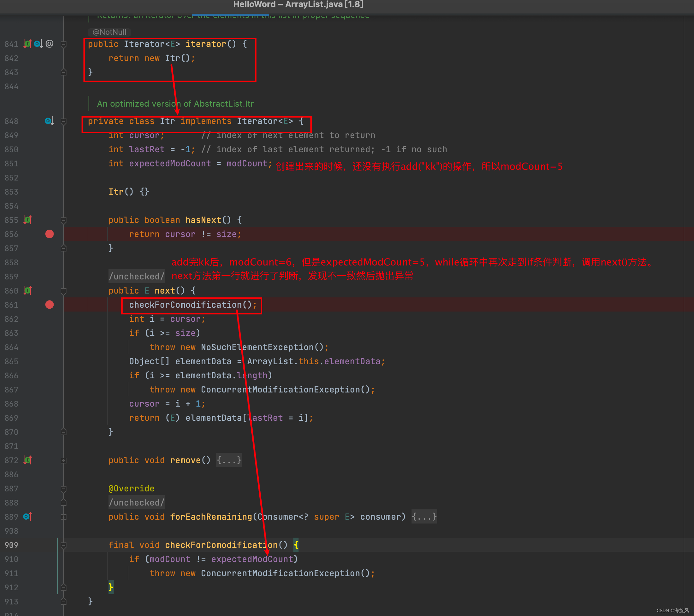
Task: Click the @NotNull inlay hint above iterator()
Action: 109,32
